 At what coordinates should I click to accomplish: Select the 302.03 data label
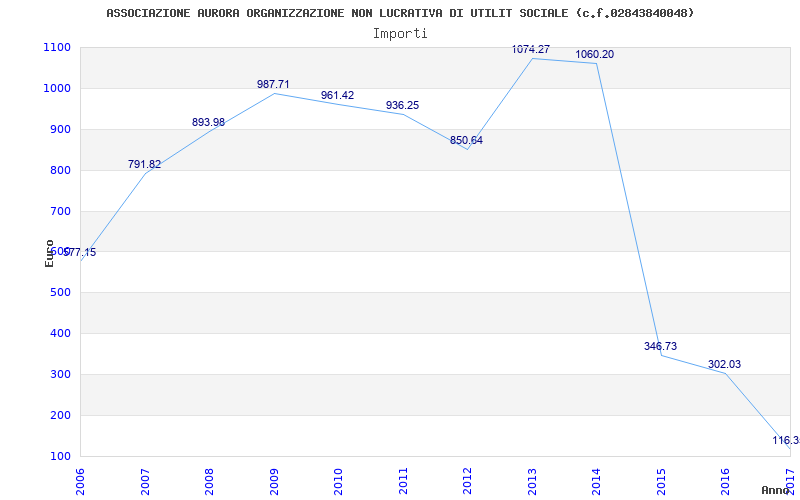724,365
